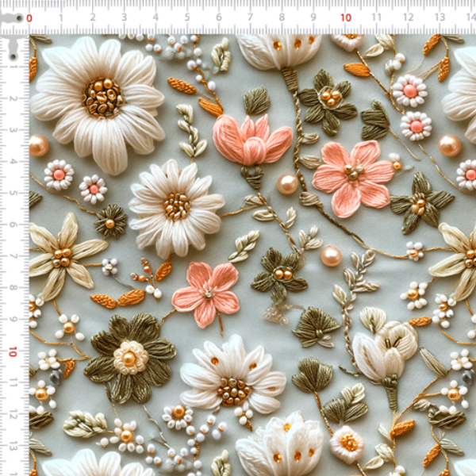Click the number 6 on the vertical ruler
Viewport: 476px width, 476px height.
point(13,225)
